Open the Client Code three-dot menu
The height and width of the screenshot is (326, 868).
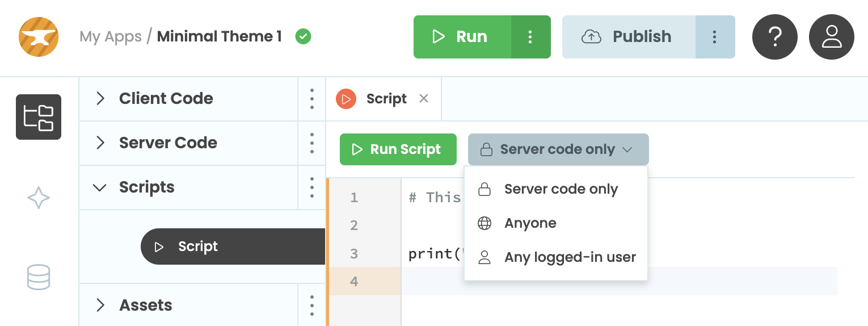pos(312,99)
